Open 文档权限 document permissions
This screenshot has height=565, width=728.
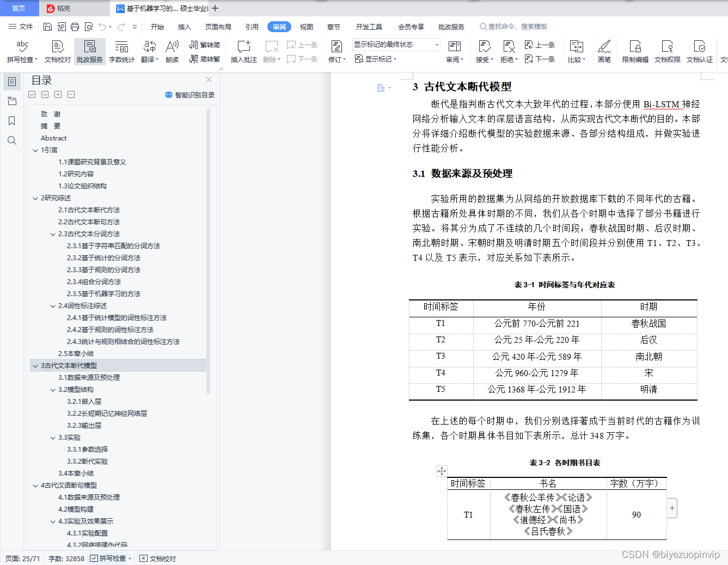pos(668,52)
